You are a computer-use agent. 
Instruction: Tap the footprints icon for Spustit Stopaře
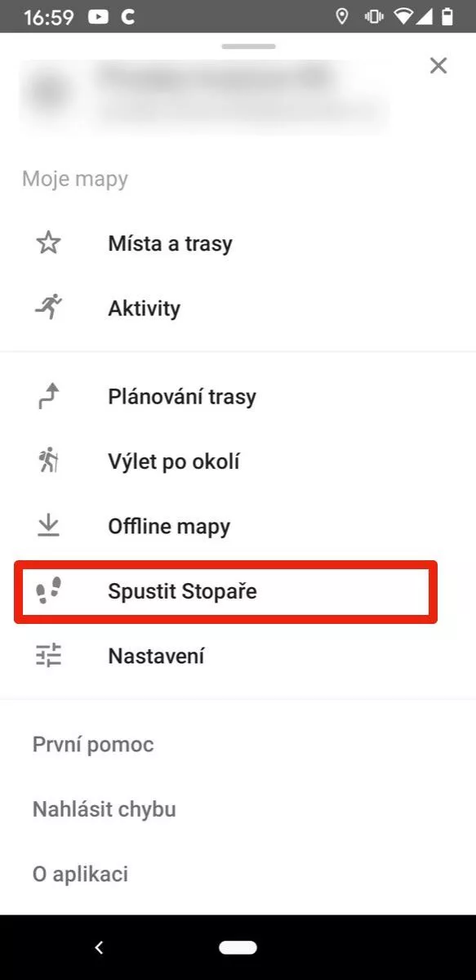pyautogui.click(x=49, y=590)
